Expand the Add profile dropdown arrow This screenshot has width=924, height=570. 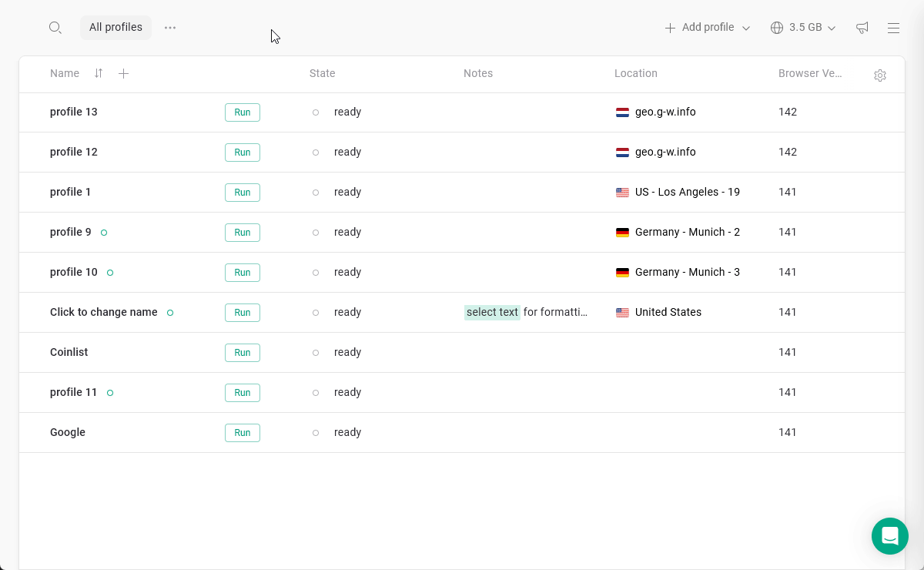[745, 28]
